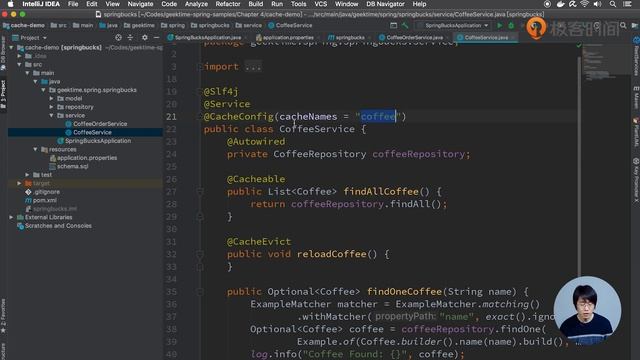640x360 pixels.
Task: Open Project panel gear settings
Action: pos(144,38)
